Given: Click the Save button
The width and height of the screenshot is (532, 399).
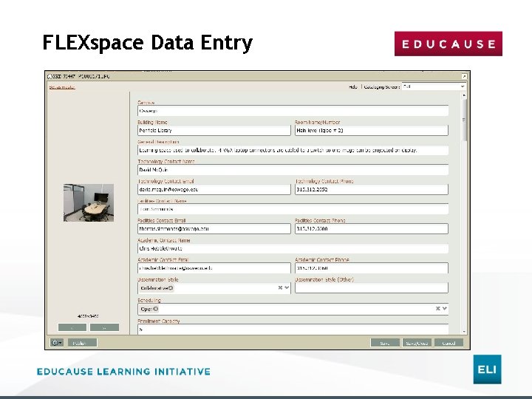Looking at the screenshot, I should [385, 343].
